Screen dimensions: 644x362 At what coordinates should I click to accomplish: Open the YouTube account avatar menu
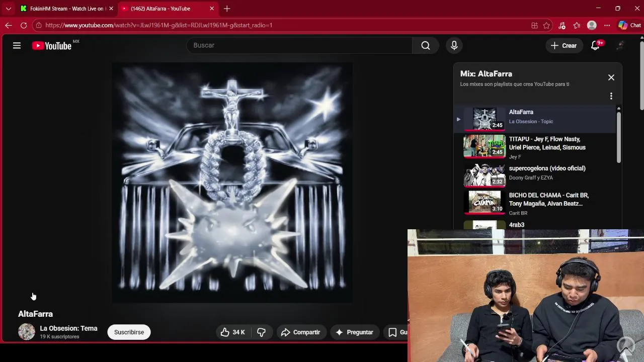620,45
